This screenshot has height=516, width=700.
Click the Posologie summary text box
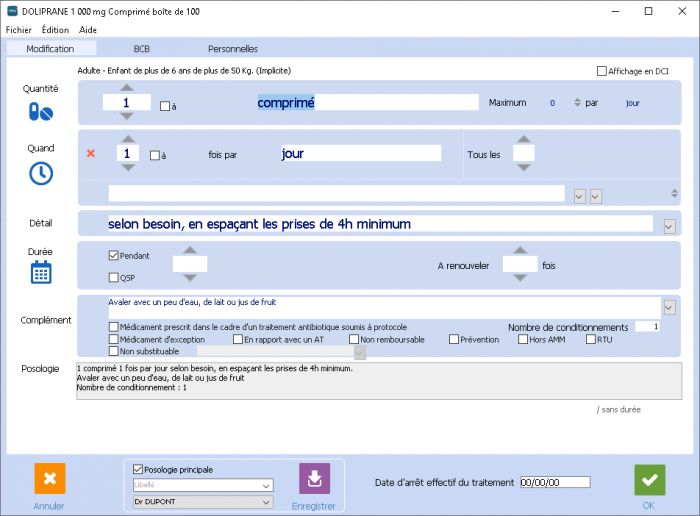coord(379,381)
